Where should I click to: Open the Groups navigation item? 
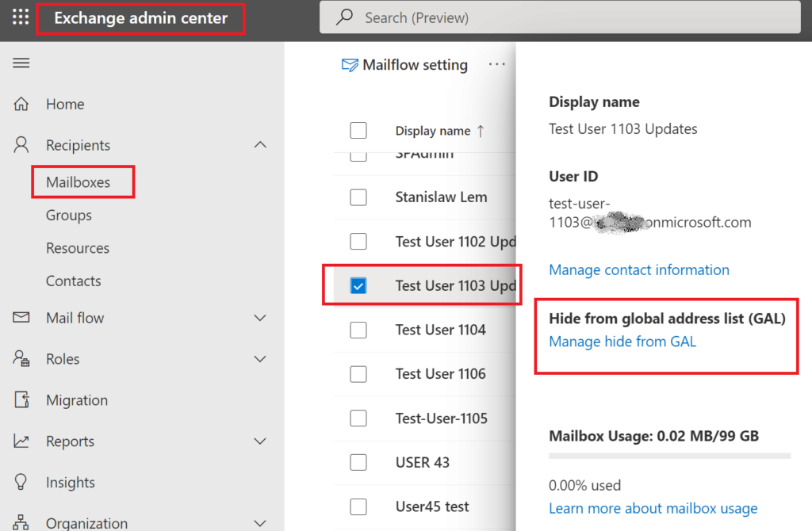69,216
